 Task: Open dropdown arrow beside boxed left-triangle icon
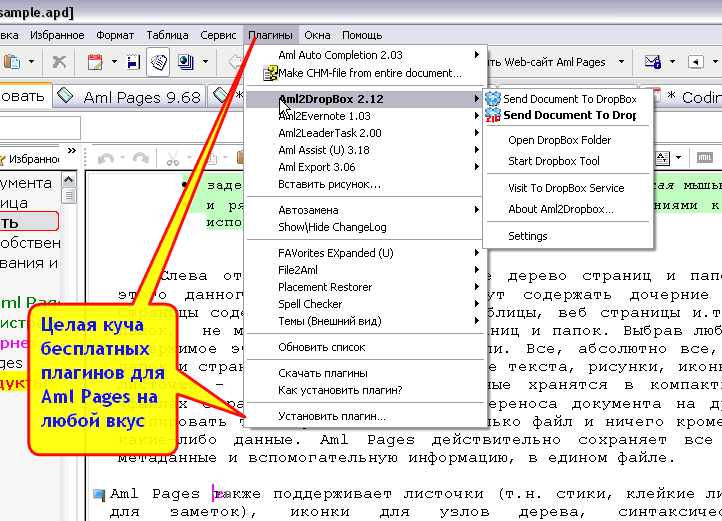(715, 62)
